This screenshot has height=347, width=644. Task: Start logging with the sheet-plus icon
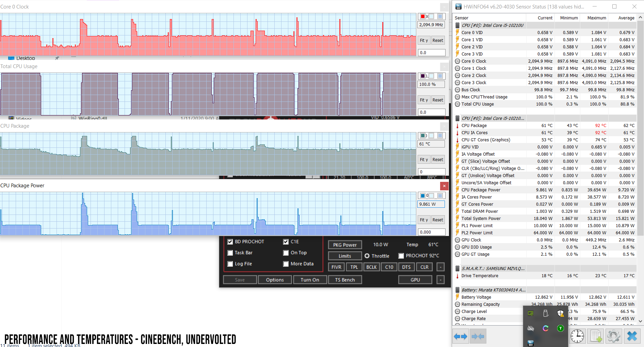(x=596, y=336)
